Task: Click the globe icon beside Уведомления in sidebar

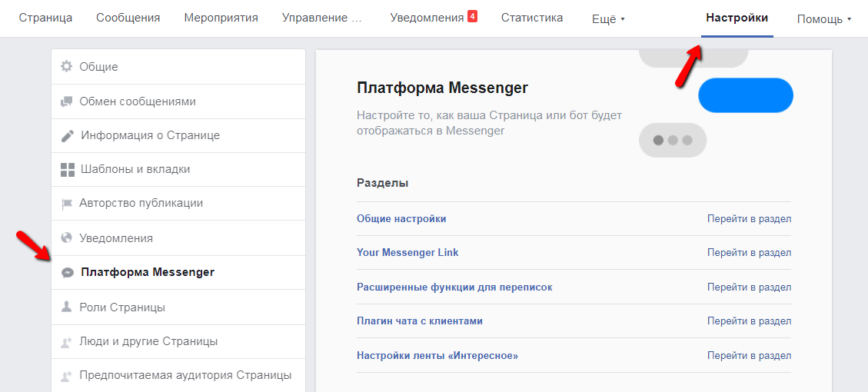Action: click(66, 238)
